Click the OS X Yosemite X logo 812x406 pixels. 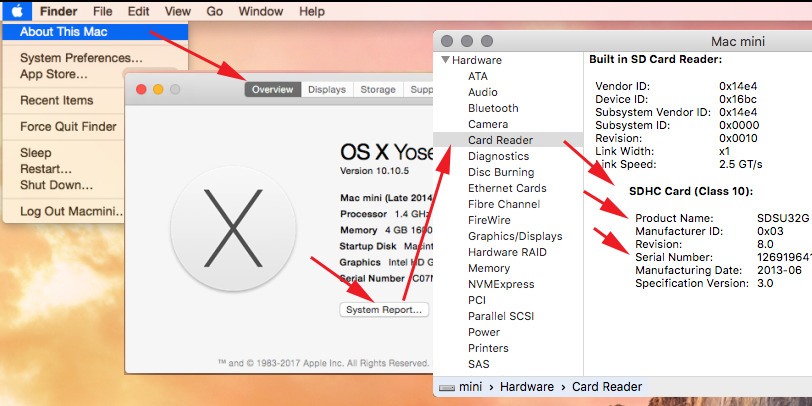[x=233, y=228]
